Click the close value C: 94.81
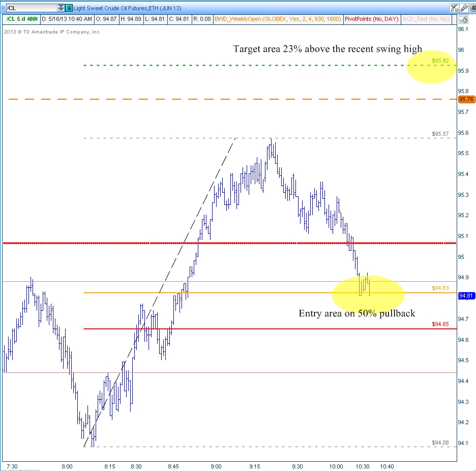 179,19
